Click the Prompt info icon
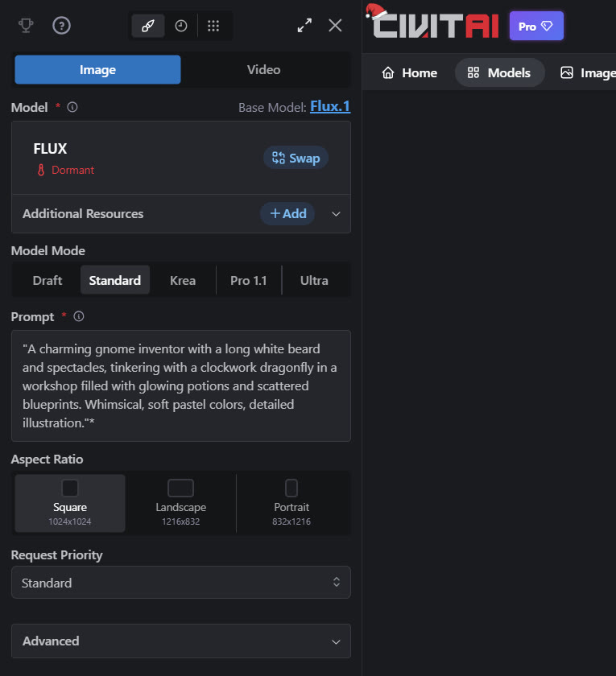The image size is (616, 676). tap(79, 317)
